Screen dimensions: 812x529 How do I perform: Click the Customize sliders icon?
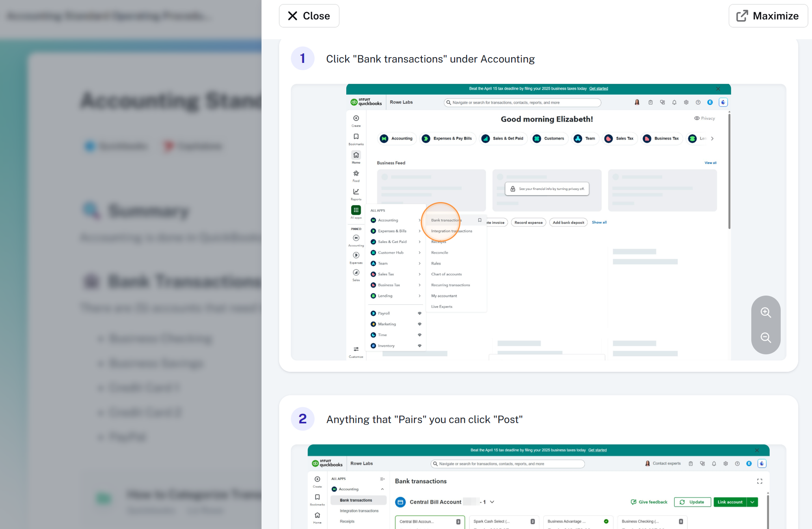tap(356, 349)
